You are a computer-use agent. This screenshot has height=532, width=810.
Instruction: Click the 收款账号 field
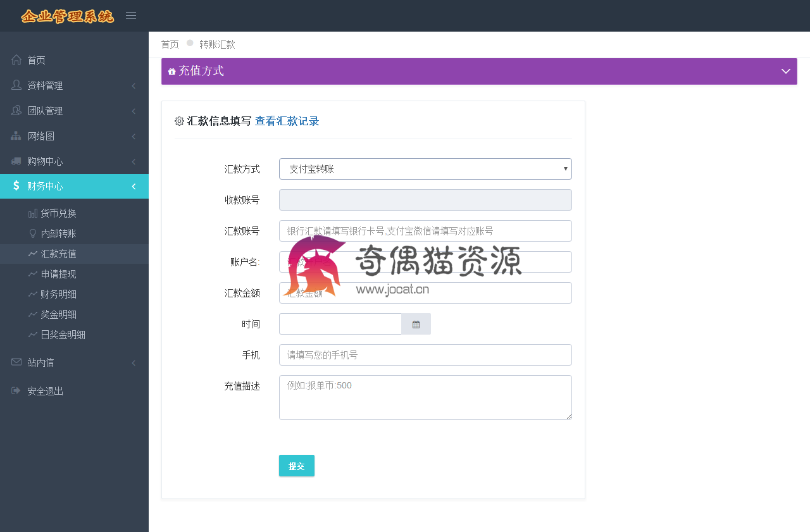[x=425, y=200]
